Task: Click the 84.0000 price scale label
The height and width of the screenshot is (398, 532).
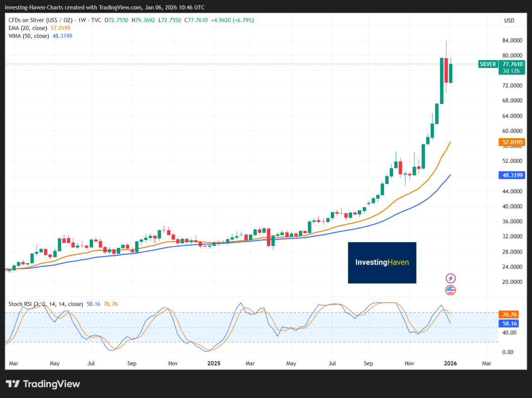Action: pos(512,40)
